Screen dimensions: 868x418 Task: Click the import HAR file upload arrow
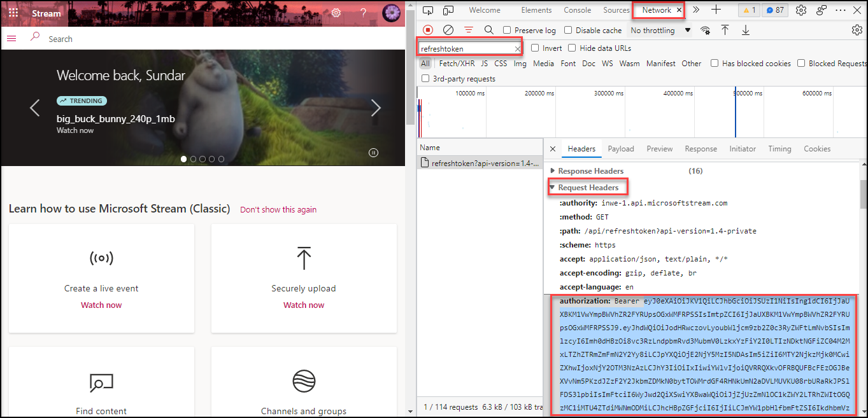click(725, 30)
